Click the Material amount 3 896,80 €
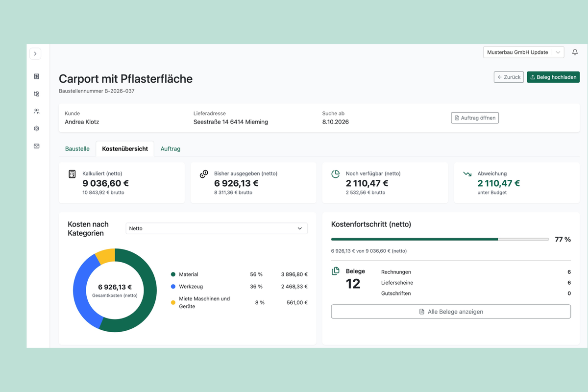 pyautogui.click(x=294, y=274)
